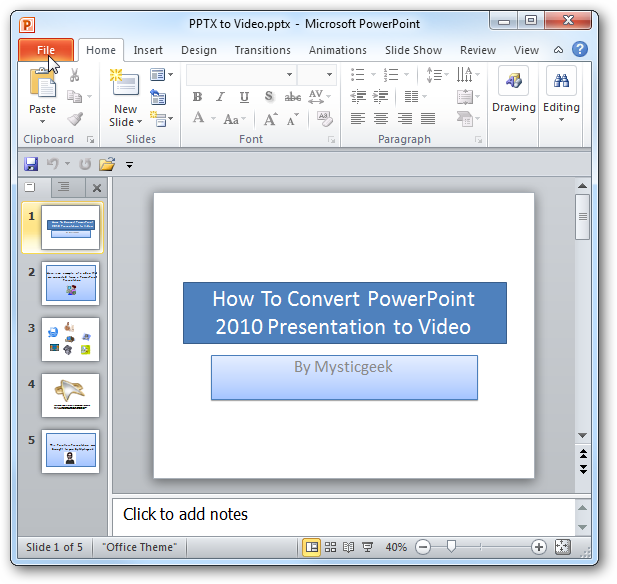Click the Format Painter brush icon

pos(75,119)
